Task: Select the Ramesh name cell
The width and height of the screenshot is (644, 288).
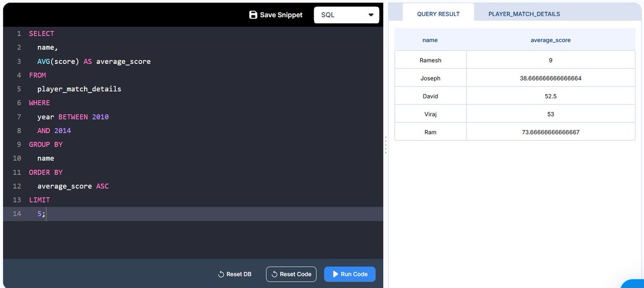Action: [430, 60]
